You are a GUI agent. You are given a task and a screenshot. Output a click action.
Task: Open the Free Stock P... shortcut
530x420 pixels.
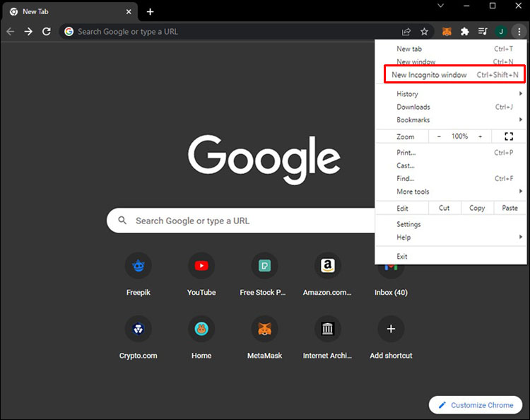[263, 274]
